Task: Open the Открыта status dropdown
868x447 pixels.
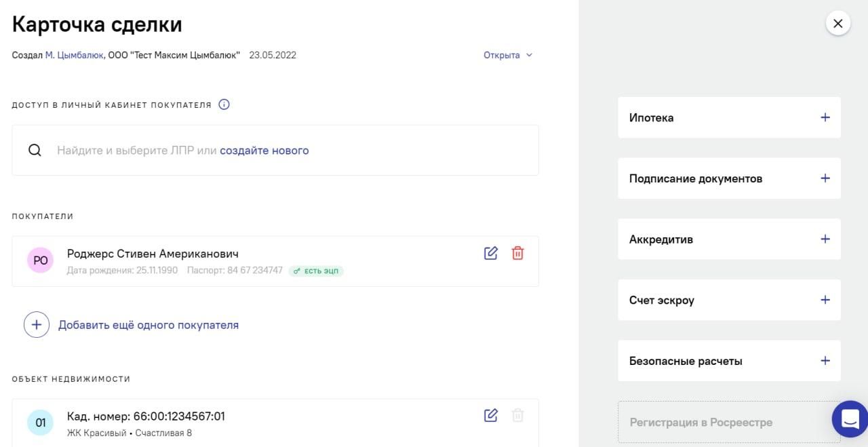Action: 508,55
